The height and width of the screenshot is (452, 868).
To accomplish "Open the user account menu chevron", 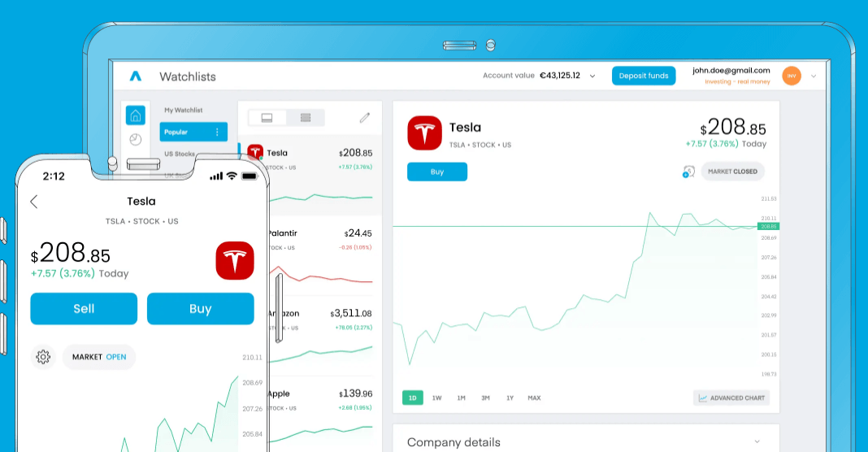I will click(814, 76).
